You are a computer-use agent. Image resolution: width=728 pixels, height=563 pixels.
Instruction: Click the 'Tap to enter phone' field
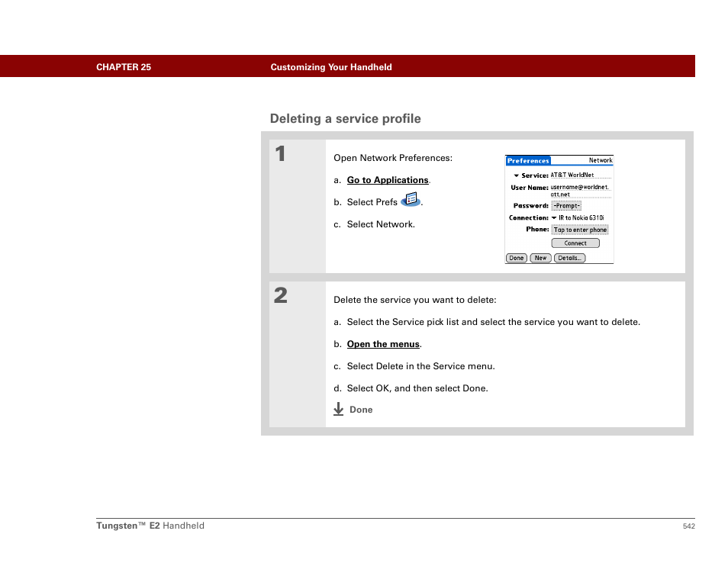click(580, 230)
